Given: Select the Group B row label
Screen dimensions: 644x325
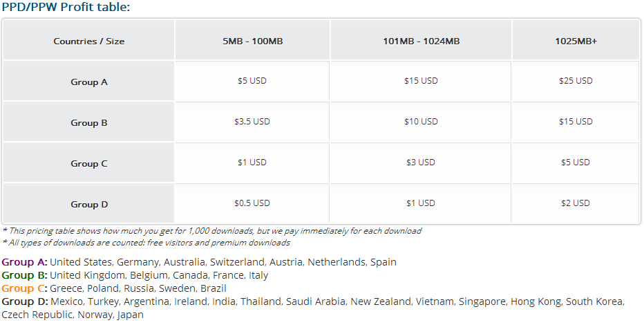Looking at the screenshot, I should (x=89, y=123).
